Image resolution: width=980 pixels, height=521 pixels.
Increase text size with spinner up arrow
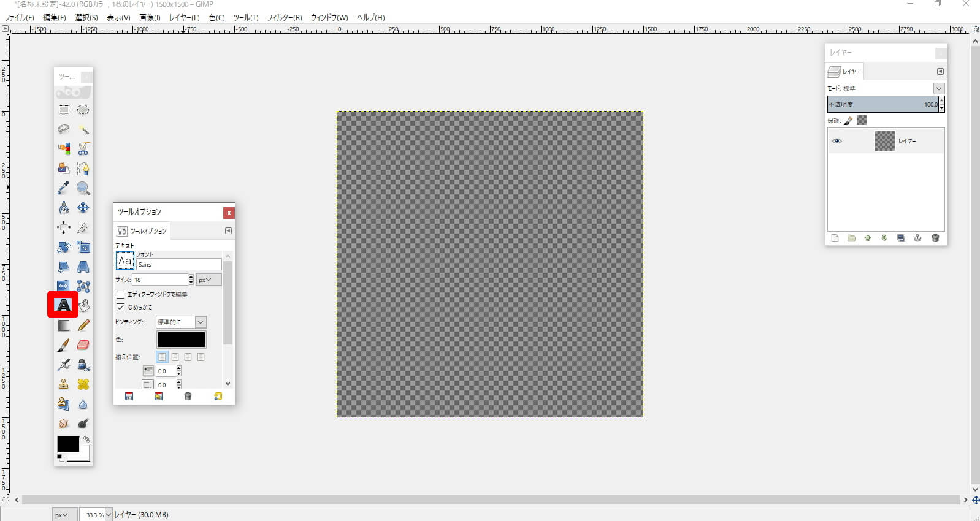tap(191, 277)
